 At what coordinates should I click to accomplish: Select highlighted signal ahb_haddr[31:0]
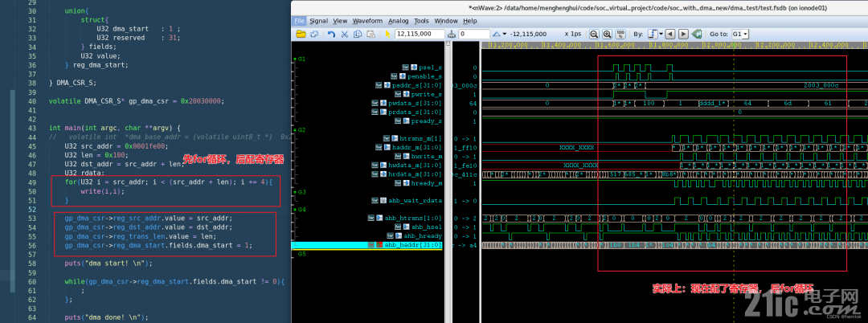(x=413, y=244)
